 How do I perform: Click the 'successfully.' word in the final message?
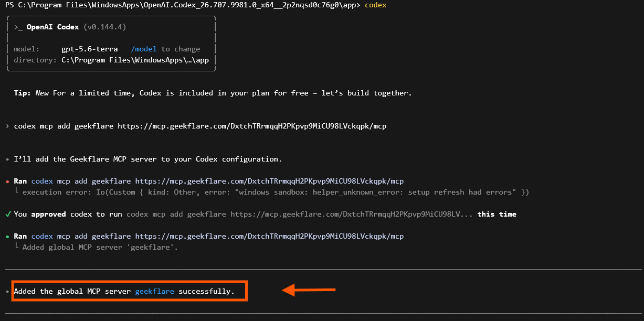coord(207,291)
